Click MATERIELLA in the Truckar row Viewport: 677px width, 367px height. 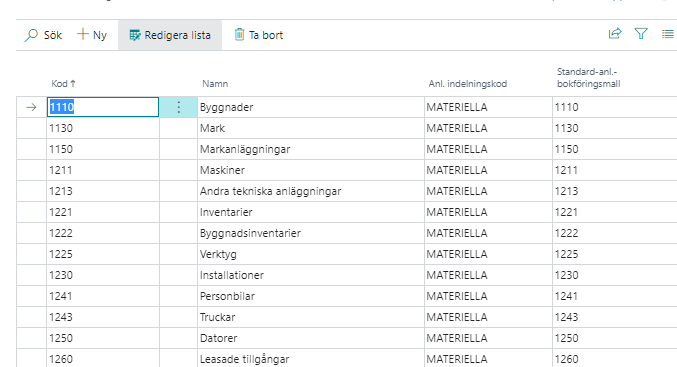click(x=457, y=317)
